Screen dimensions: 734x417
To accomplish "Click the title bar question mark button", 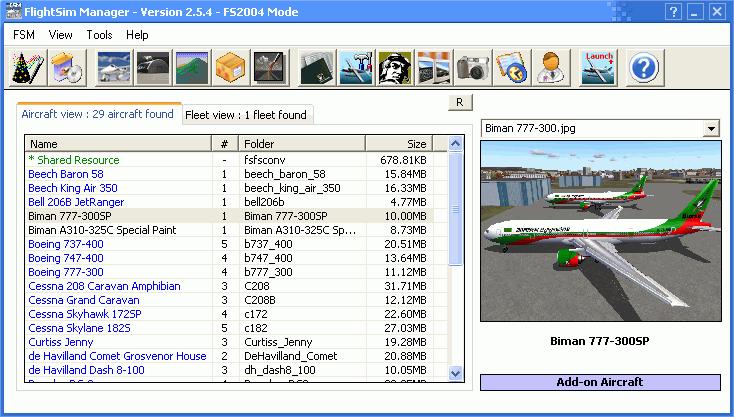I will [x=673, y=12].
